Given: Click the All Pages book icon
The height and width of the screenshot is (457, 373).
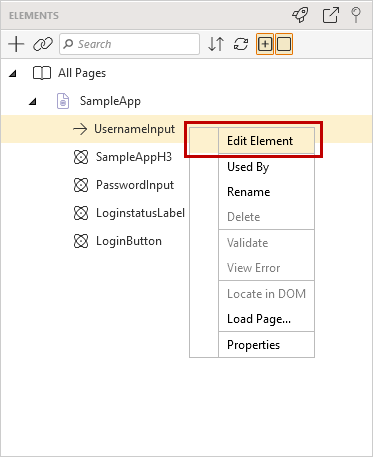Looking at the screenshot, I should (42, 73).
